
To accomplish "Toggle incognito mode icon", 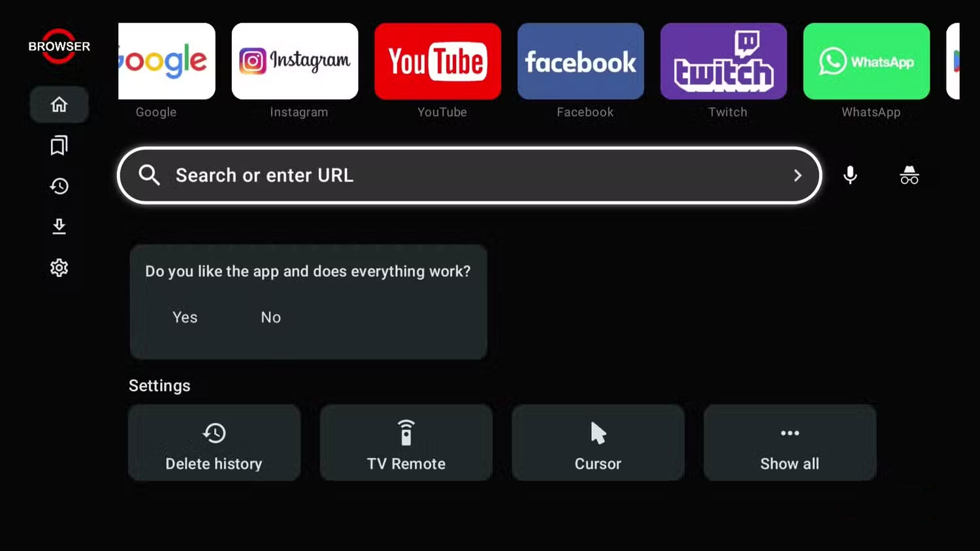I will [x=909, y=175].
